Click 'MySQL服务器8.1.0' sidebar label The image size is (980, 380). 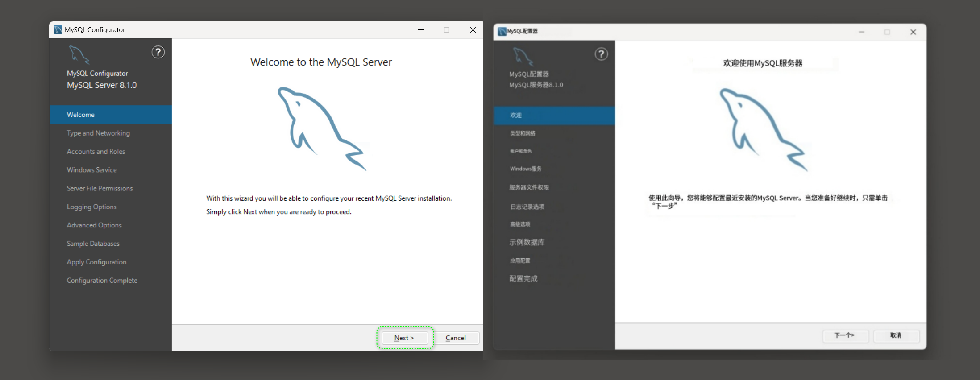(x=536, y=85)
